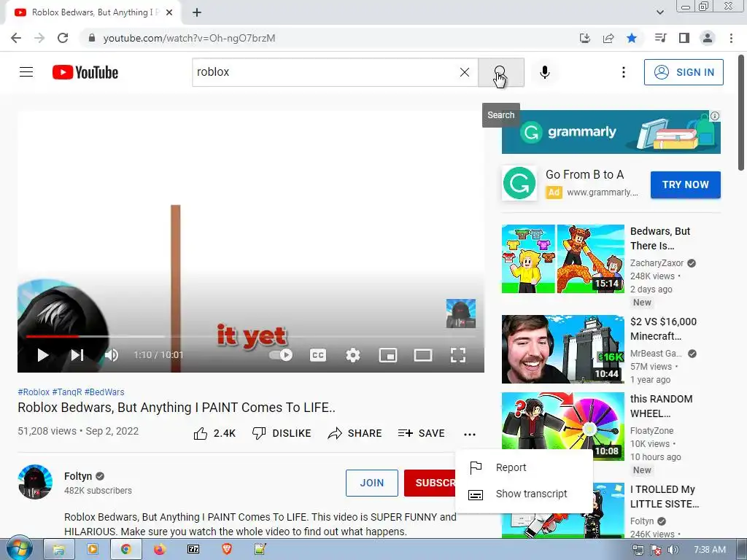Open the Foltyn channel name link
This screenshot has height=560, width=747.
click(x=78, y=476)
